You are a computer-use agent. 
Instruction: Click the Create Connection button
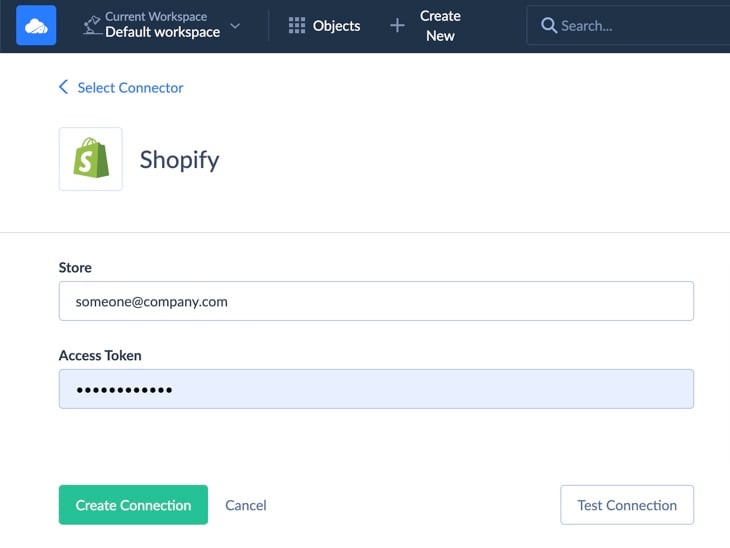(133, 505)
